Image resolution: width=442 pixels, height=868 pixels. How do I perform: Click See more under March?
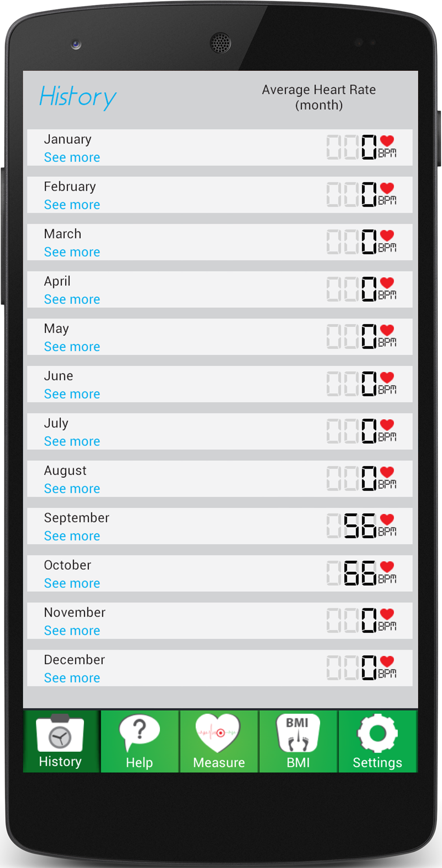72,252
